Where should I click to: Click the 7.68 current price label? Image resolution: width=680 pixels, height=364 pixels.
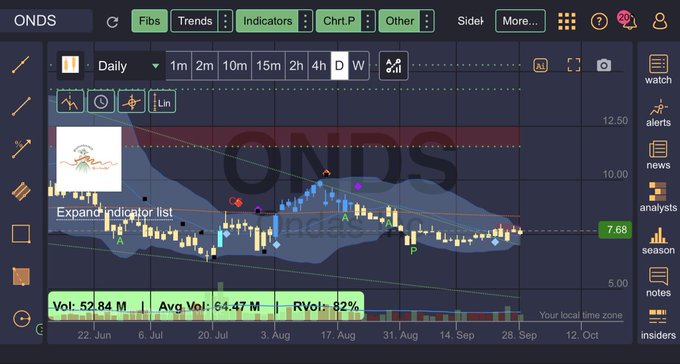coord(615,230)
